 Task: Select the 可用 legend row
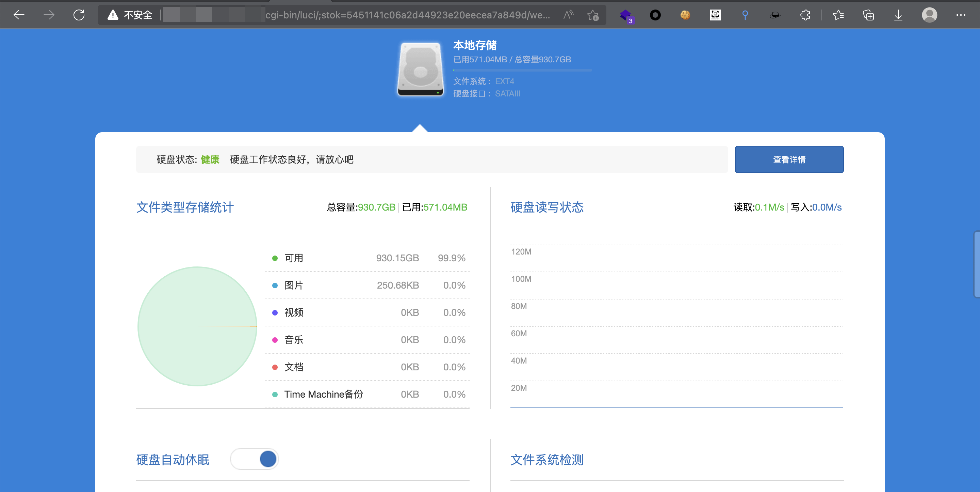point(367,258)
